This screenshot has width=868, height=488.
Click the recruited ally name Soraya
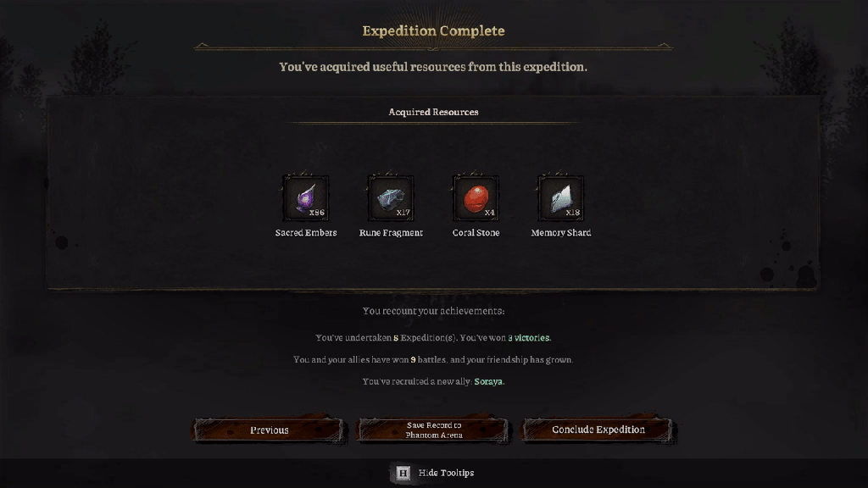click(x=488, y=381)
